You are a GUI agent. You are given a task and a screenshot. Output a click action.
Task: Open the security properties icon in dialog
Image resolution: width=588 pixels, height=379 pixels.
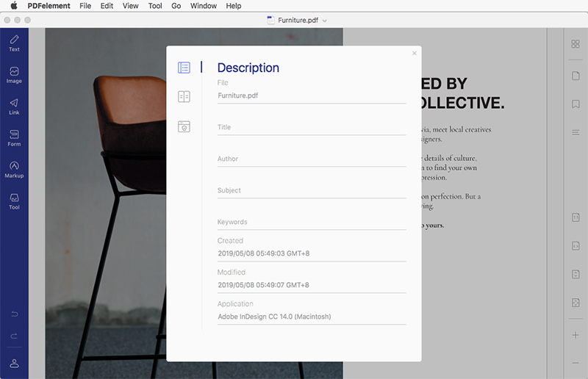coord(184,126)
